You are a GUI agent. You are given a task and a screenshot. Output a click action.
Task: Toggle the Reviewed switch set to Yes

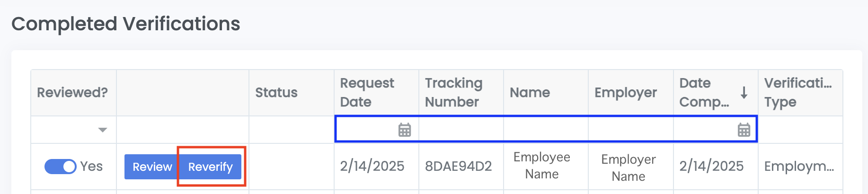tap(61, 167)
